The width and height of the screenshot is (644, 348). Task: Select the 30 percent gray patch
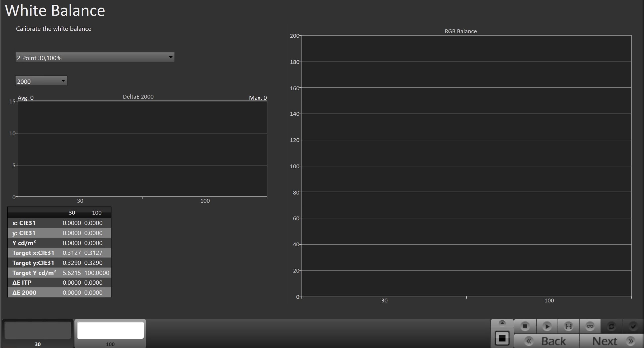[38, 330]
